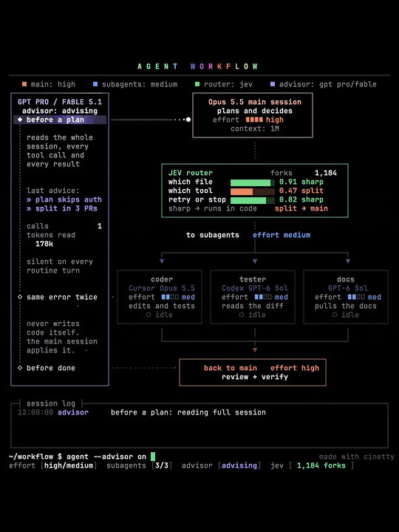The height and width of the screenshot is (532, 399).
Task: Click the 'advisor: advising' status line
Action: [x=60, y=111]
